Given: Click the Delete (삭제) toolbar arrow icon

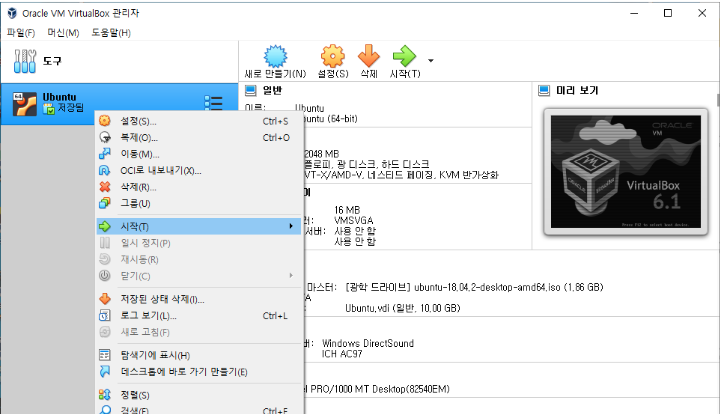Looking at the screenshot, I should 369,56.
